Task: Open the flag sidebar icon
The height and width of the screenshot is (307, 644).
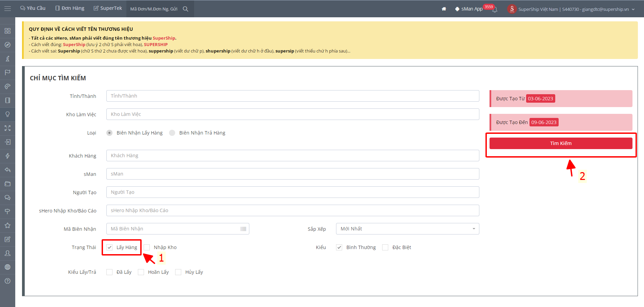Action: click(7, 73)
